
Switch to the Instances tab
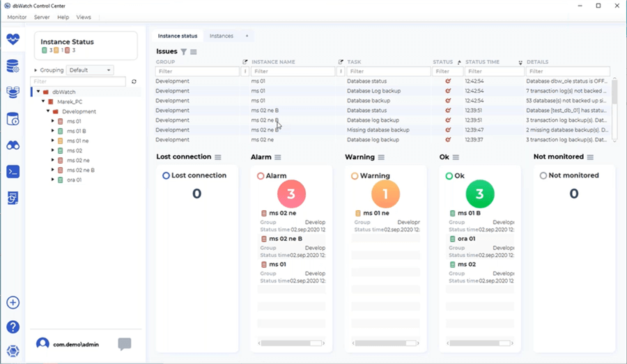click(x=222, y=36)
